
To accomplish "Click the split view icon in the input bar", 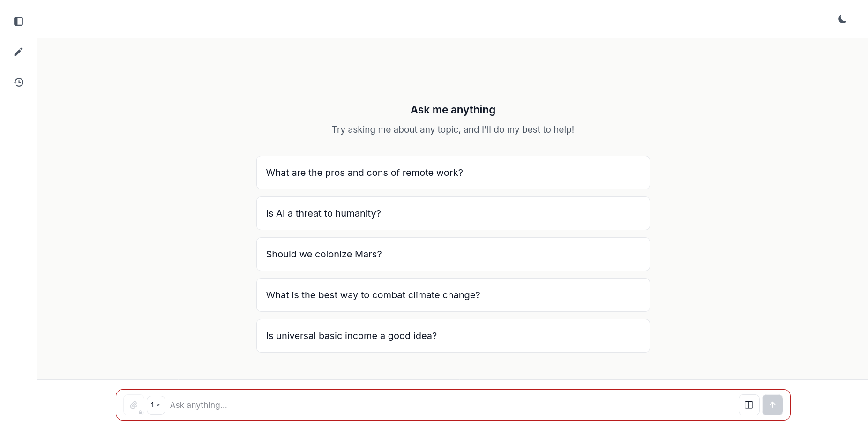I will coord(748,405).
